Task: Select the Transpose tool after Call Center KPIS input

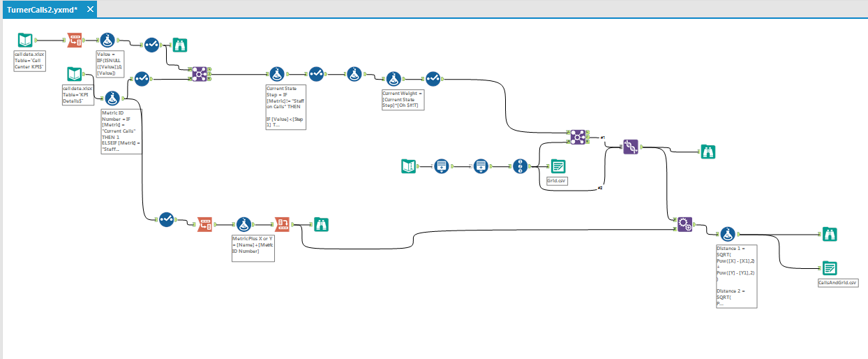Action: click(75, 41)
